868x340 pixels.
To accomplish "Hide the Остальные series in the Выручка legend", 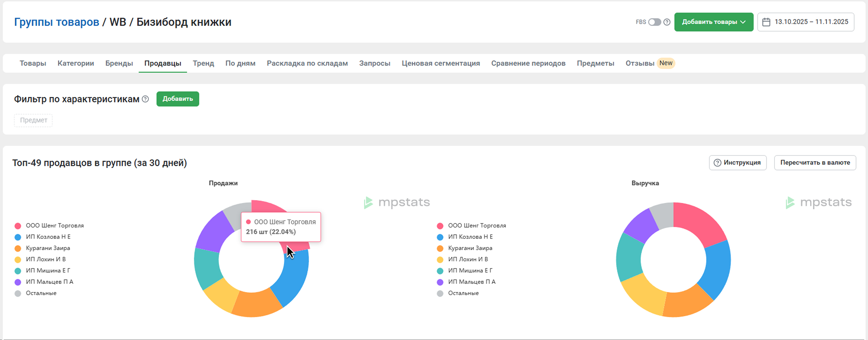I will pos(463,293).
